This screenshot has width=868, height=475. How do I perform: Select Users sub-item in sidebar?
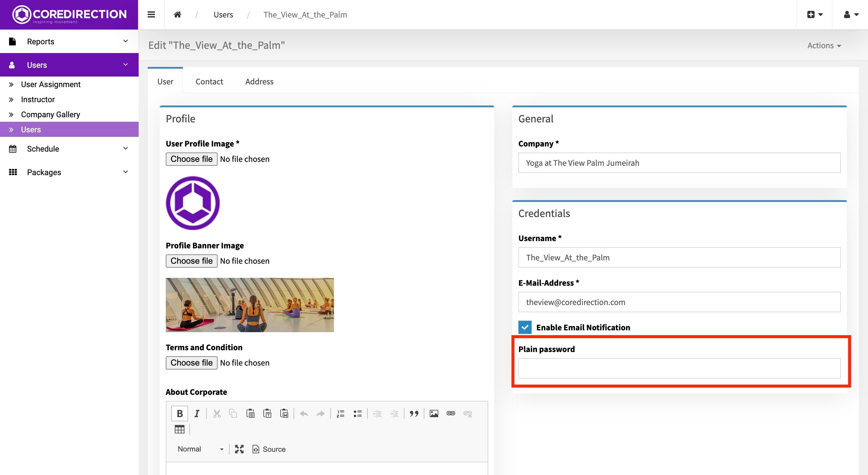(x=69, y=129)
